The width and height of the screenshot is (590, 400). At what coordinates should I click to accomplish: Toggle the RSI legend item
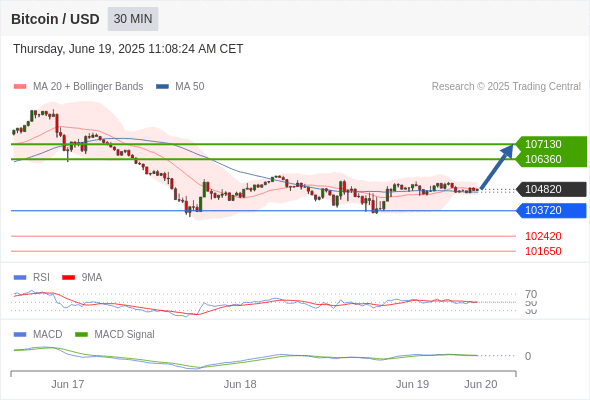tap(32, 277)
